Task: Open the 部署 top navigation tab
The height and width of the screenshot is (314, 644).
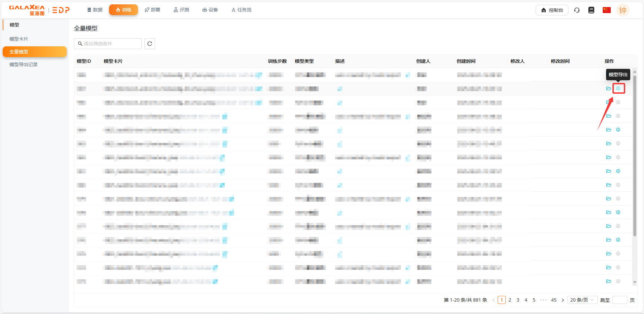Action: point(152,10)
